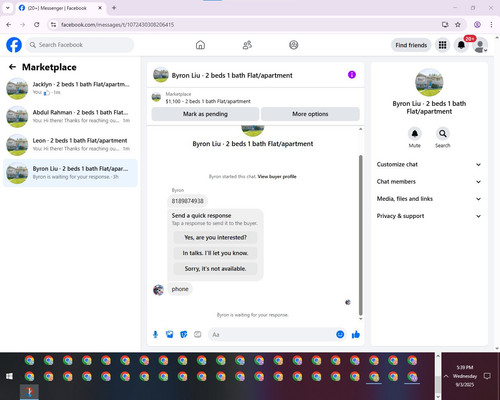Send quick reply 'Yes, are you interested?'
Screen dimensions: 500x400
[215, 237]
